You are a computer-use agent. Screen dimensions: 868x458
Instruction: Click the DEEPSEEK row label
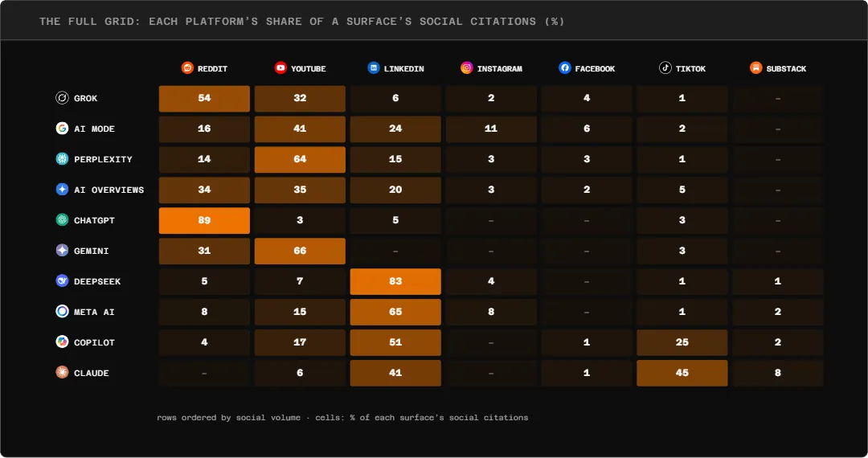(x=97, y=281)
